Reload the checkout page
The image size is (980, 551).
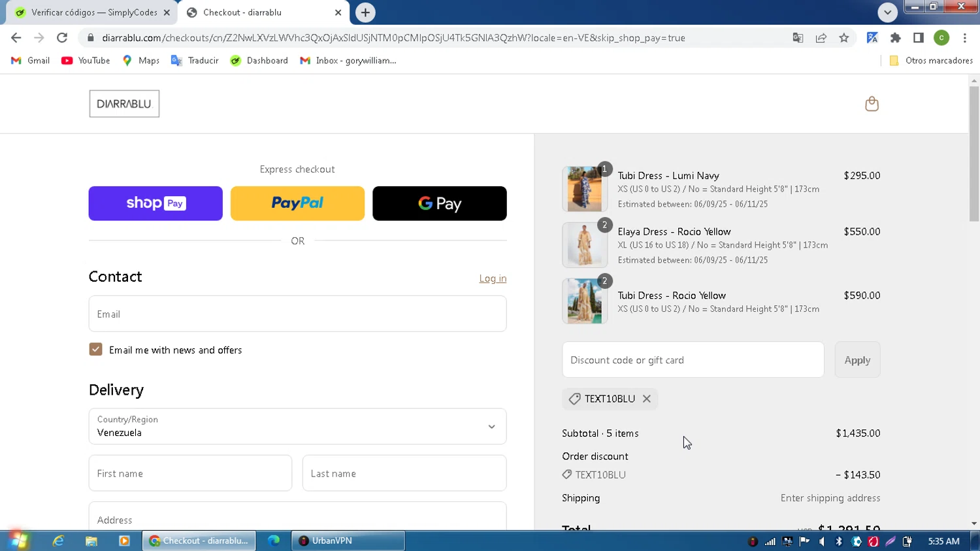click(x=62, y=38)
